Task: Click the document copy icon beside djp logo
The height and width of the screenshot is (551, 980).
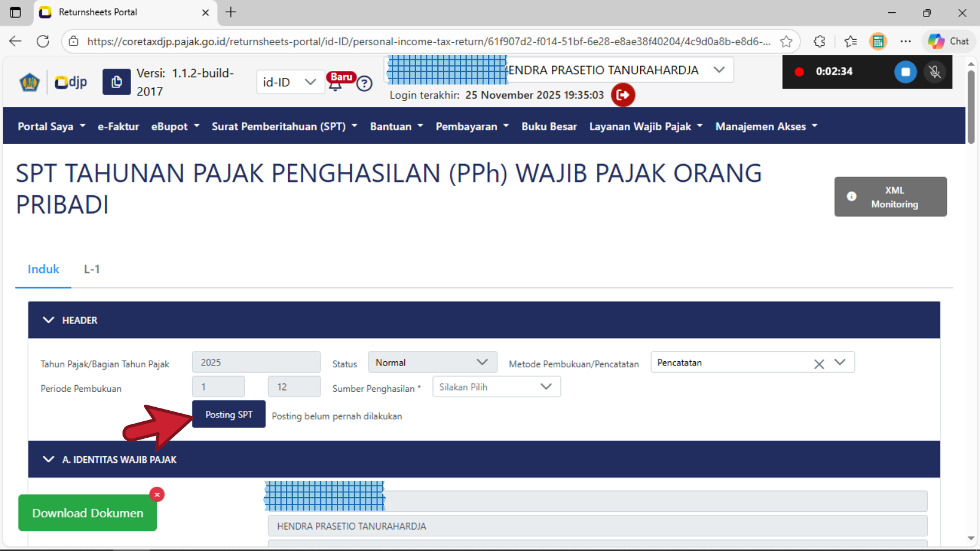Action: tap(116, 82)
